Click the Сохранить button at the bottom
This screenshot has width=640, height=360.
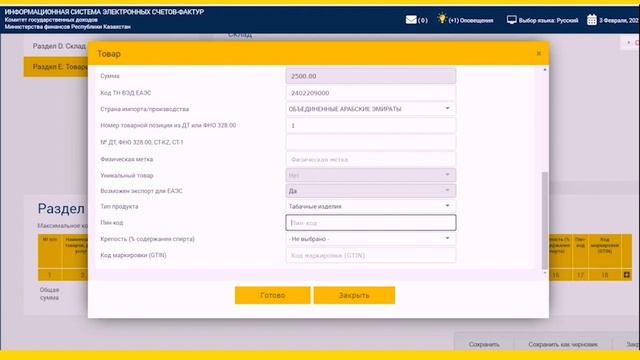click(484, 344)
